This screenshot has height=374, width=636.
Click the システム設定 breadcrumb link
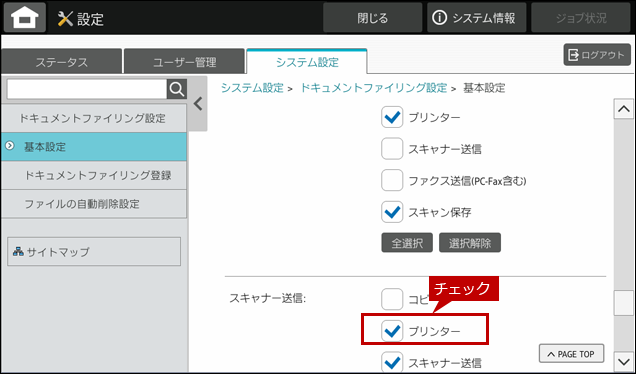pos(252,88)
